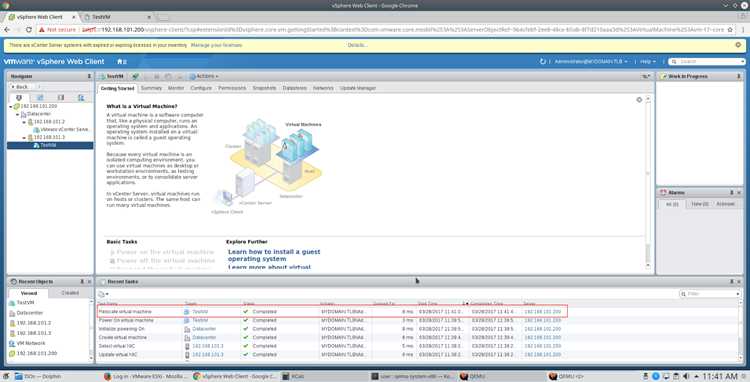Screen dimensions: 750x382
Task: Close the Recent Tasks panel
Action: pos(739,282)
